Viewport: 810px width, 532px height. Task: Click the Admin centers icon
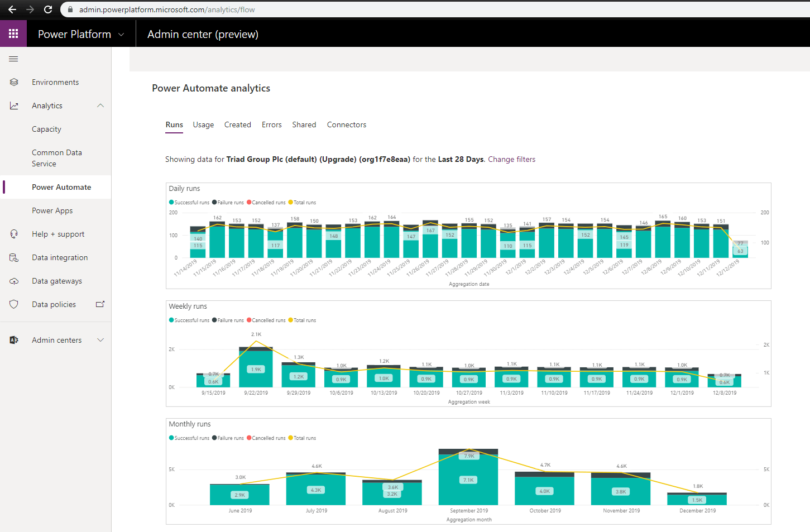tap(14, 340)
